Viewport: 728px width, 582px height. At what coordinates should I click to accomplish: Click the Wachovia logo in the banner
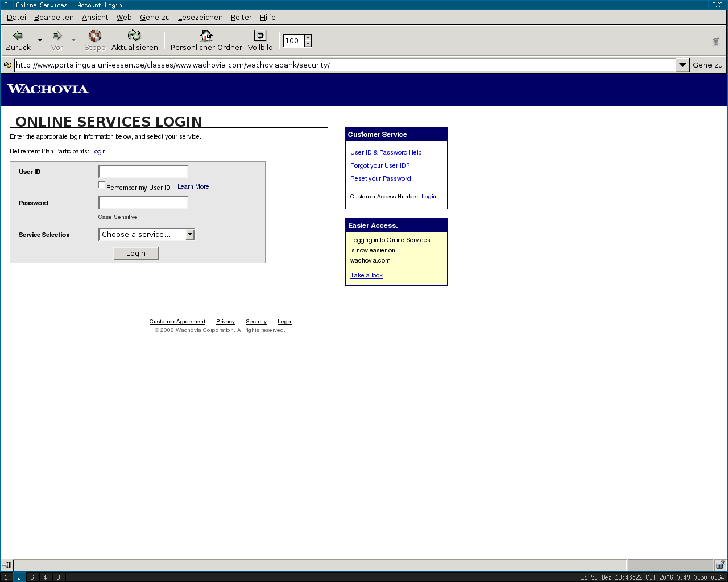click(x=48, y=89)
